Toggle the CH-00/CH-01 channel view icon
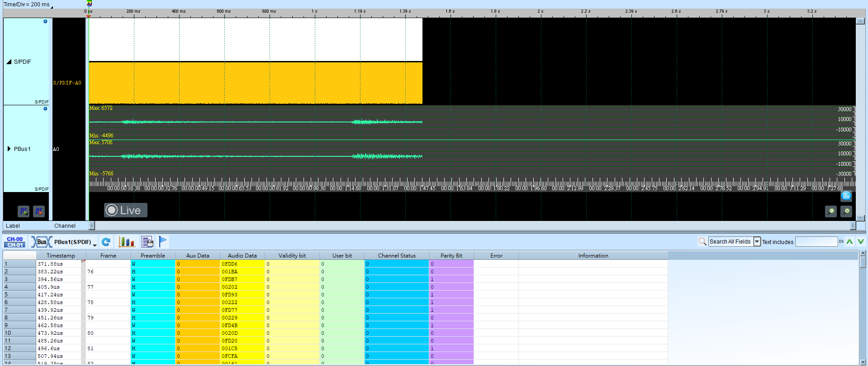 15,242
